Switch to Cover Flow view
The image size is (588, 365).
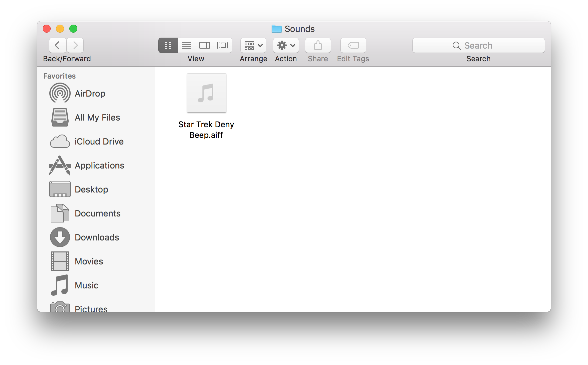[x=223, y=45]
